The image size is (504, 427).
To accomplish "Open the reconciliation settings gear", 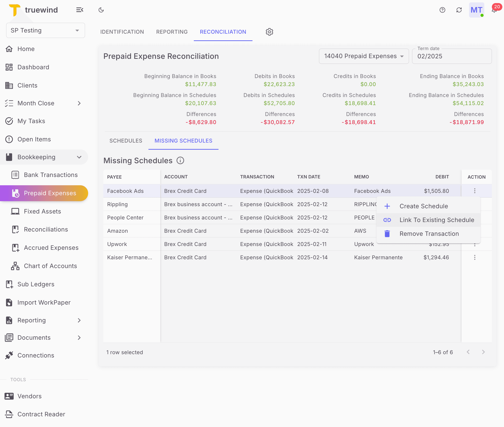I will (x=269, y=32).
